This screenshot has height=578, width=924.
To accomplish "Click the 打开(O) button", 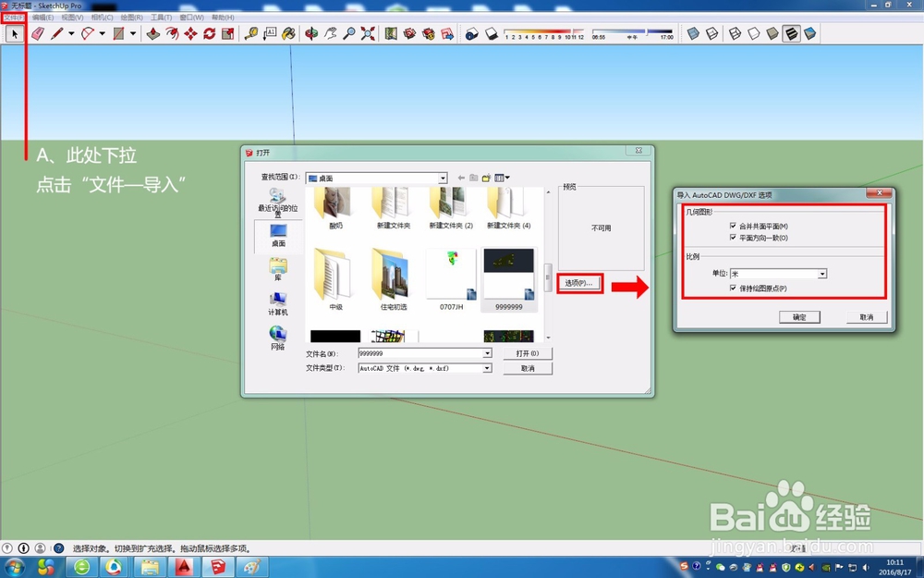I will [528, 353].
